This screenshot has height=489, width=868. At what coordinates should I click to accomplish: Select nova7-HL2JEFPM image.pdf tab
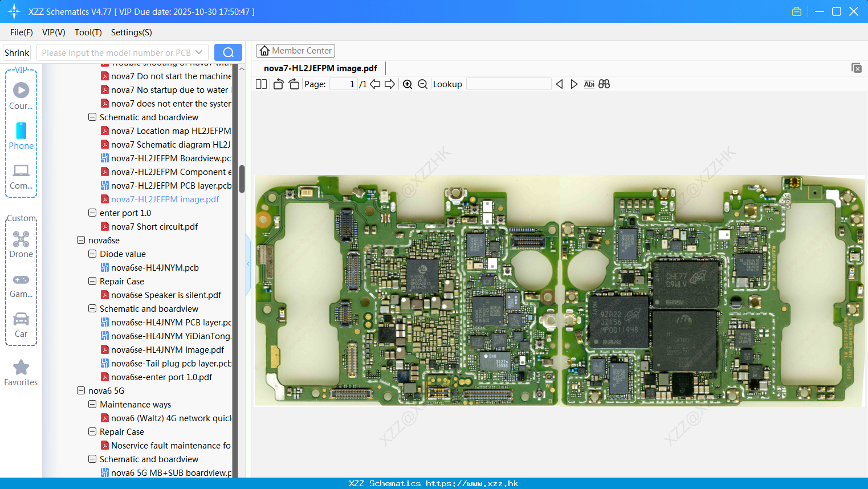pos(320,68)
